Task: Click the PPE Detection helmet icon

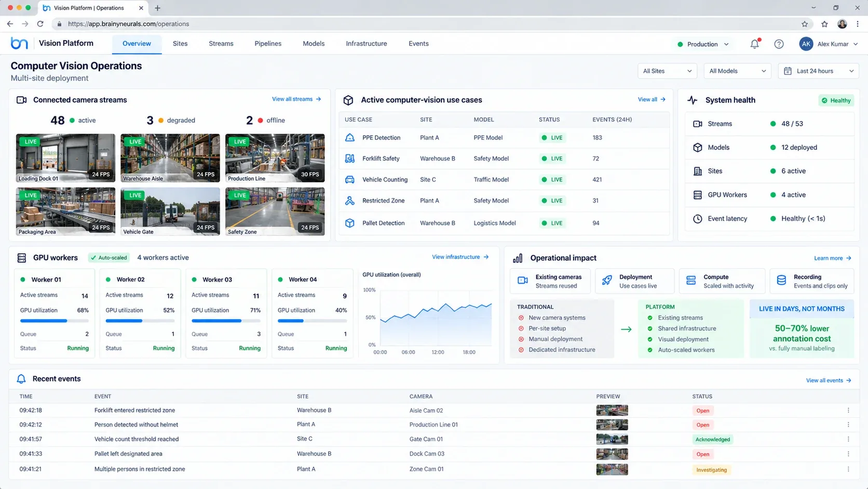Action: coord(350,138)
